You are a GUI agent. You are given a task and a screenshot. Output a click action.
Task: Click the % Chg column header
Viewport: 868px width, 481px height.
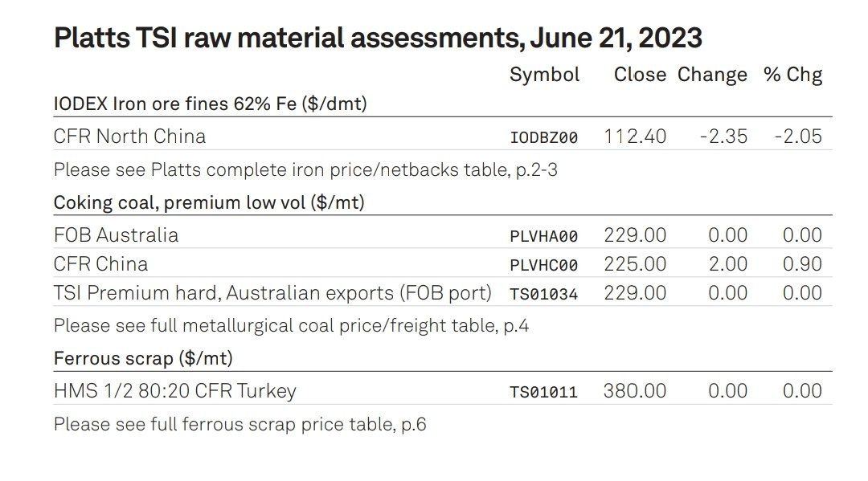[792, 75]
